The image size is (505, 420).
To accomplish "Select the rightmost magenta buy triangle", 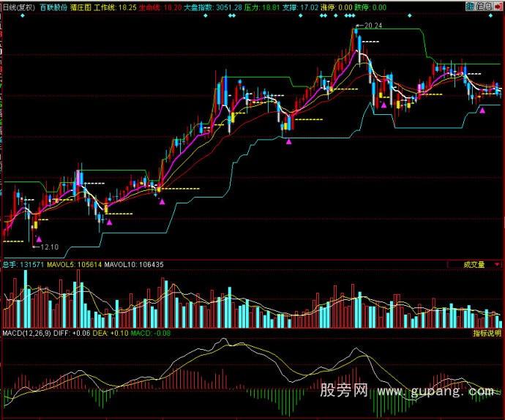I will coord(482,111).
